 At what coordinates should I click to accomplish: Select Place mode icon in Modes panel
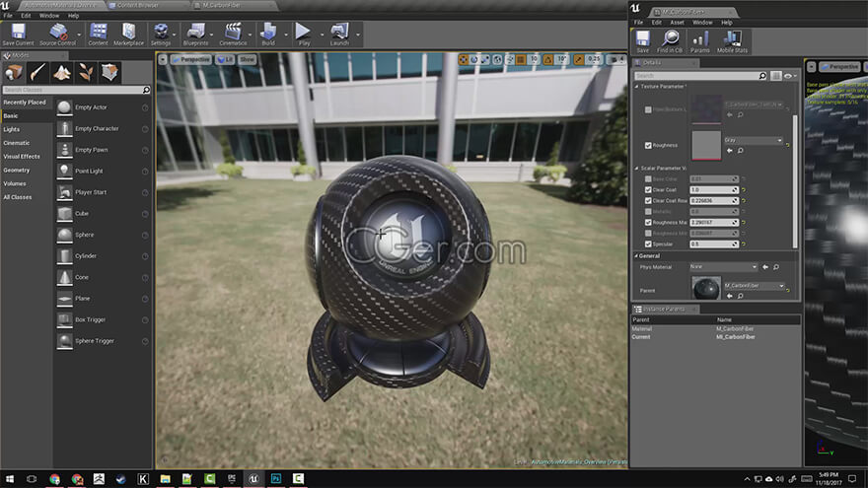pos(14,73)
